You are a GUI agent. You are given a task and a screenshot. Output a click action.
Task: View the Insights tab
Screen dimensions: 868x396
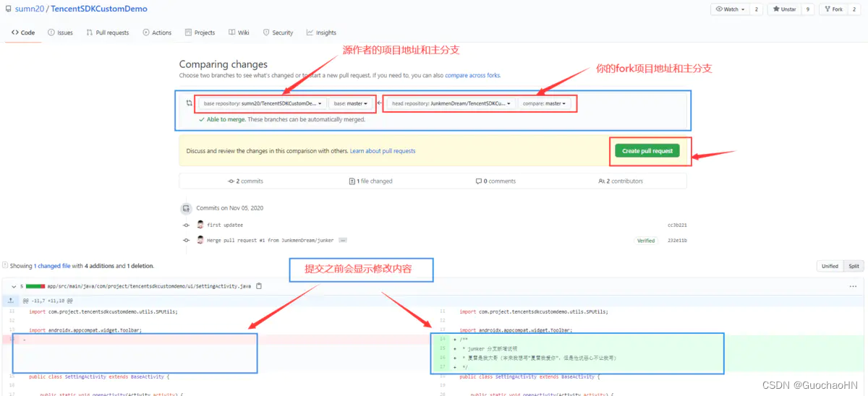[x=321, y=33]
